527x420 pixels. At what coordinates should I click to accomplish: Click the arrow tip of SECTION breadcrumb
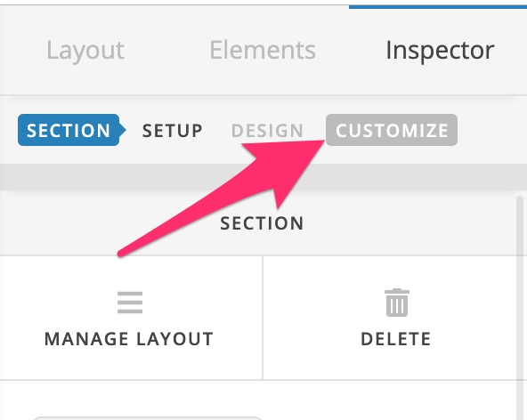tap(123, 130)
